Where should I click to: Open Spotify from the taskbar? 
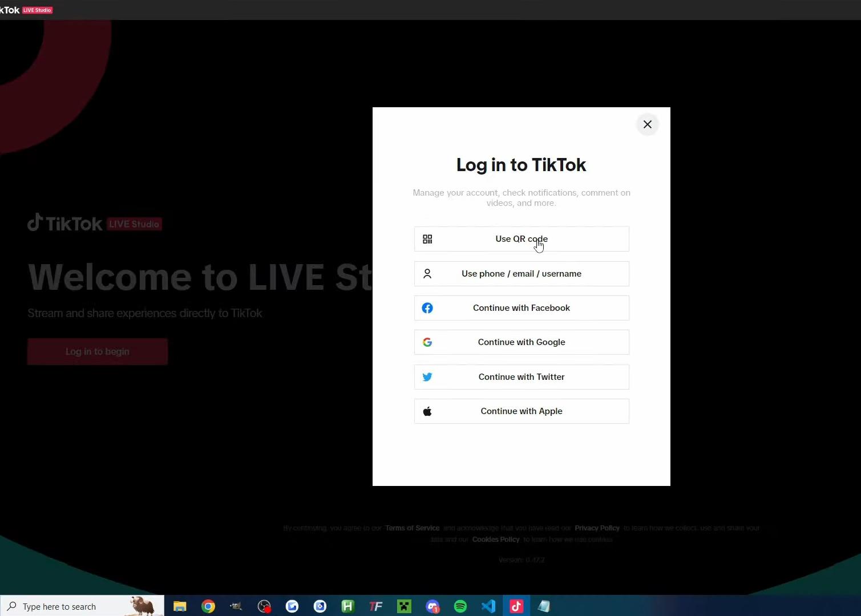tap(460, 606)
